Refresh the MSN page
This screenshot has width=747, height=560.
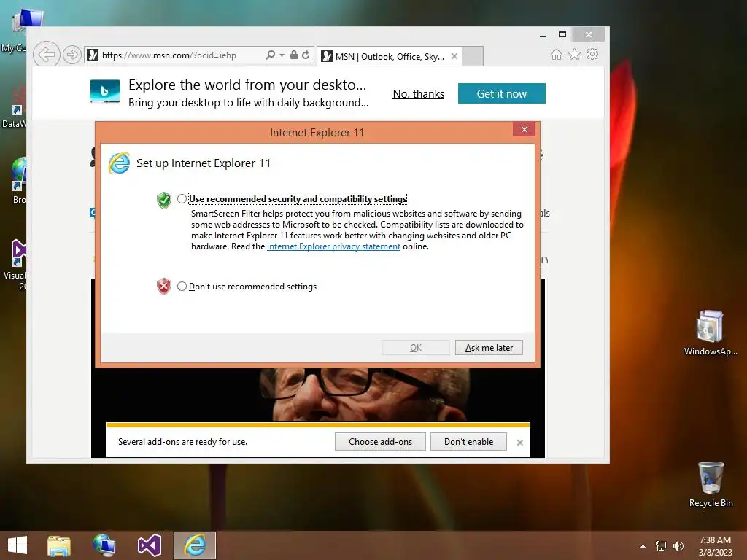[306, 55]
